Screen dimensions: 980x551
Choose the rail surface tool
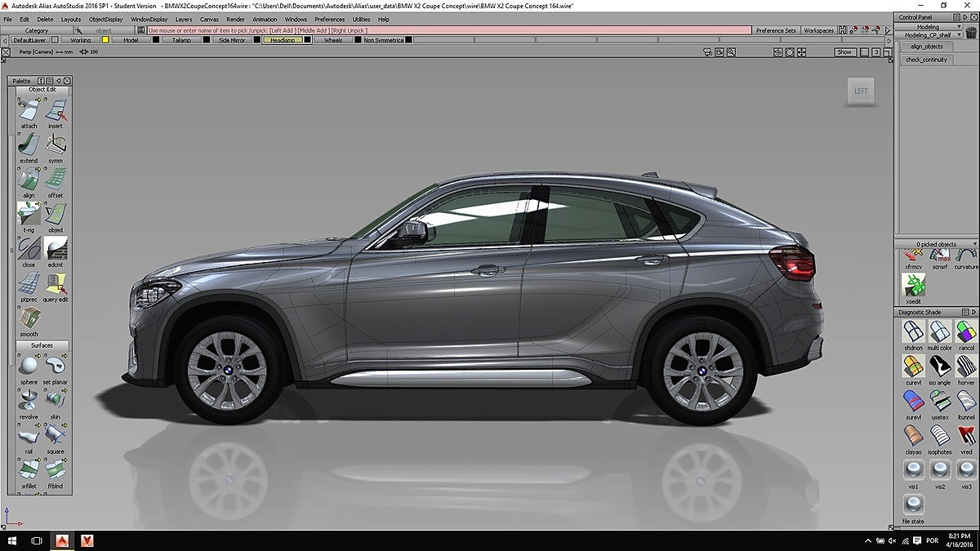(29, 434)
